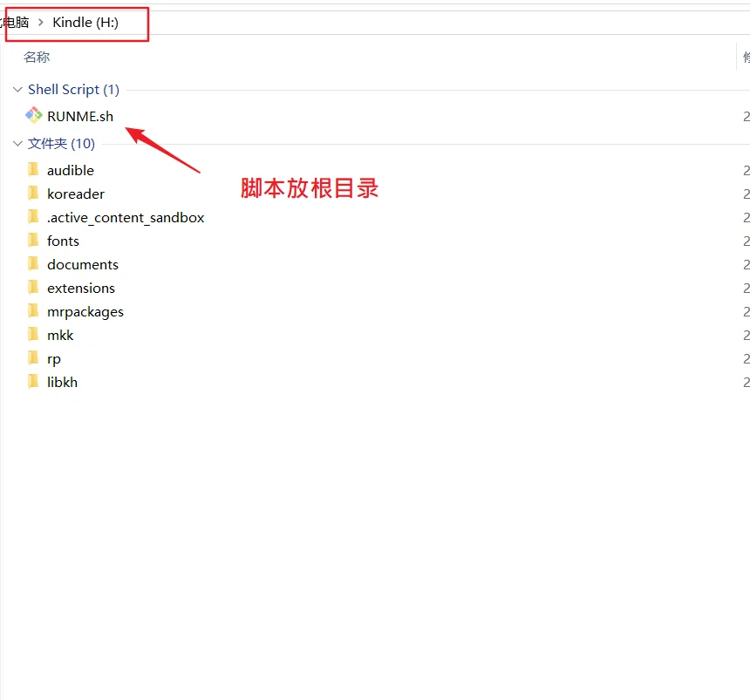Select the audible folder name
The height and width of the screenshot is (700, 750).
[71, 170]
